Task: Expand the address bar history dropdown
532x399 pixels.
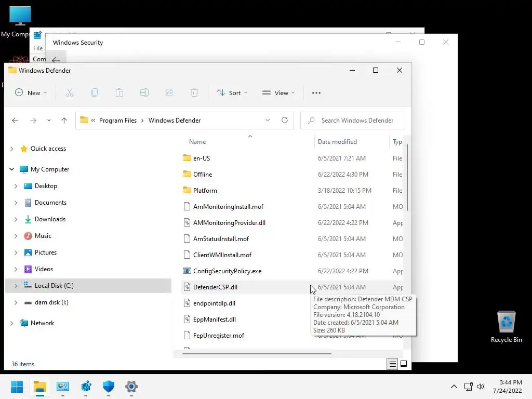Action: coord(268,120)
